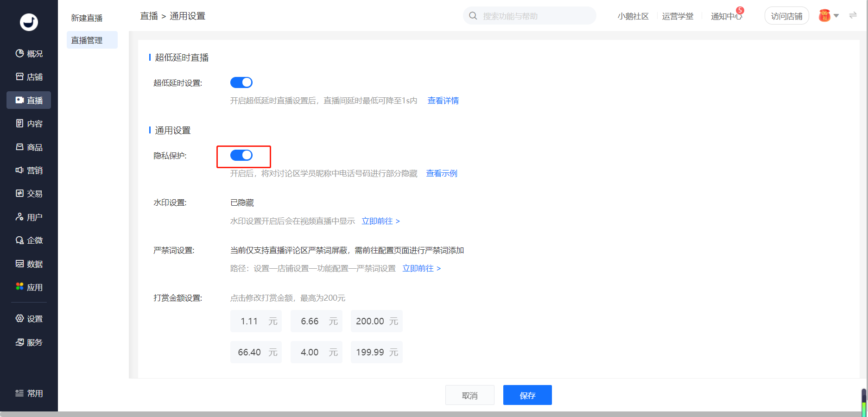Click 查看详情 link for ultra-low latency
Viewport: 868px width, 417px height.
point(443,101)
